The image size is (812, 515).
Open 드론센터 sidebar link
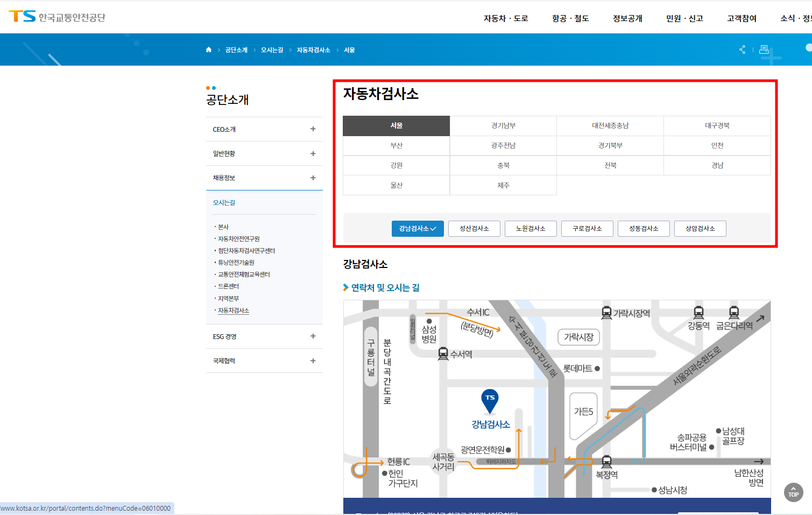click(x=228, y=286)
